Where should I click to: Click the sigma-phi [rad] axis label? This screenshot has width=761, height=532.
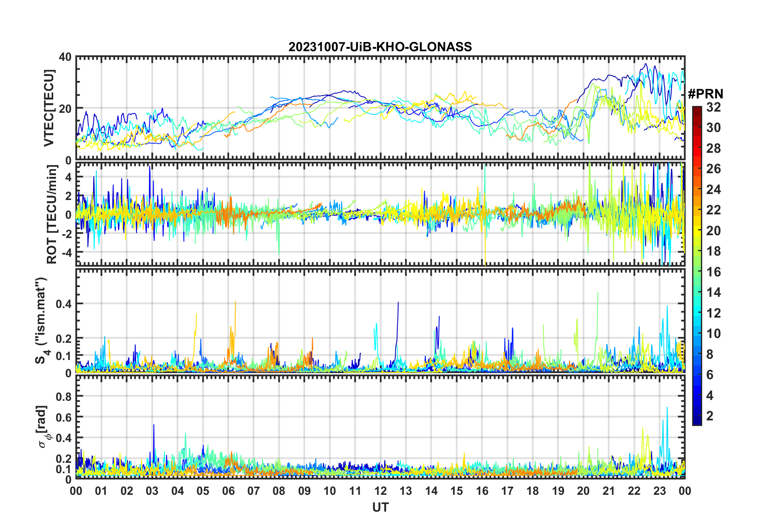pos(43,427)
